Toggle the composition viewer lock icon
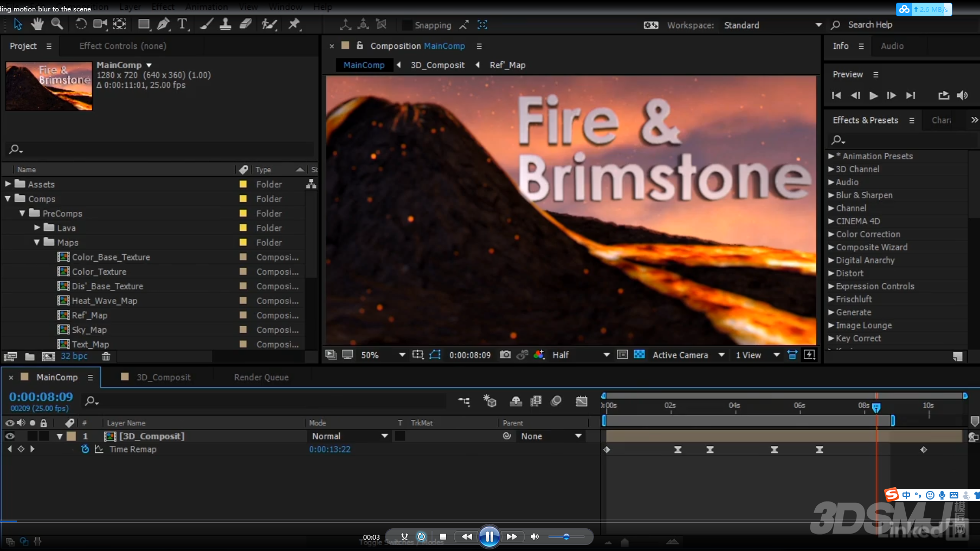Image resolution: width=980 pixels, height=551 pixels. [359, 46]
